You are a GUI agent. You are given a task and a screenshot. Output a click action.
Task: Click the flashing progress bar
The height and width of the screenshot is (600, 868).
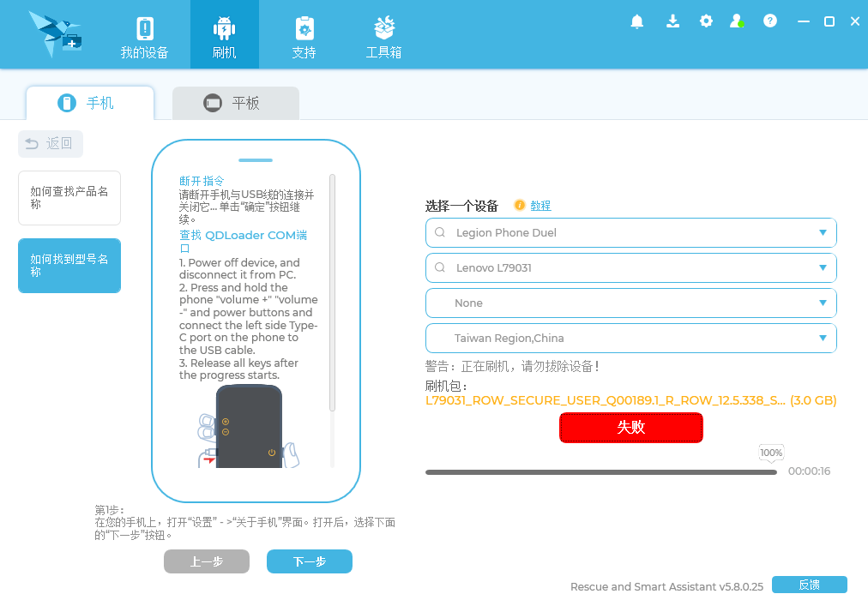(x=601, y=472)
